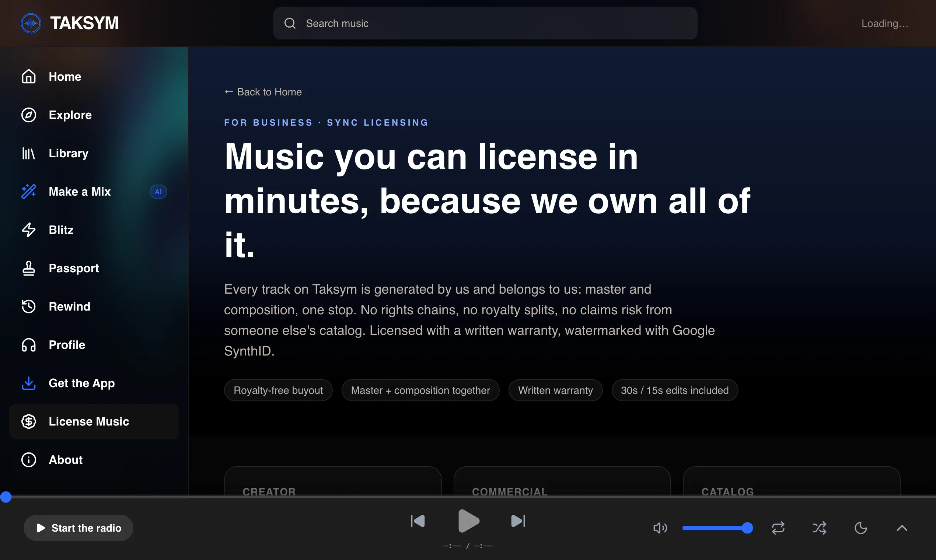Viewport: 936px width, 560px height.
Task: Click the Rewind history clock icon
Action: (29, 307)
